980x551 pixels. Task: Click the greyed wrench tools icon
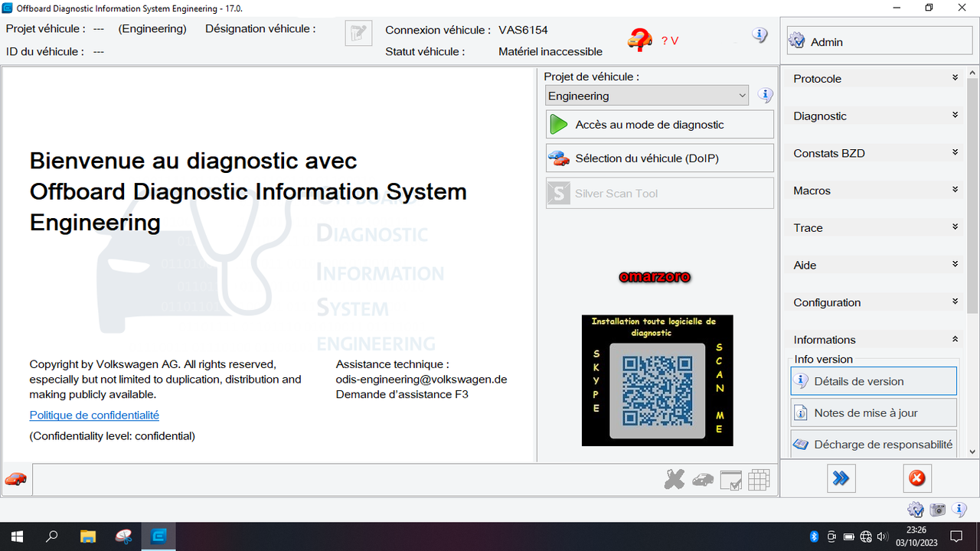tap(675, 480)
